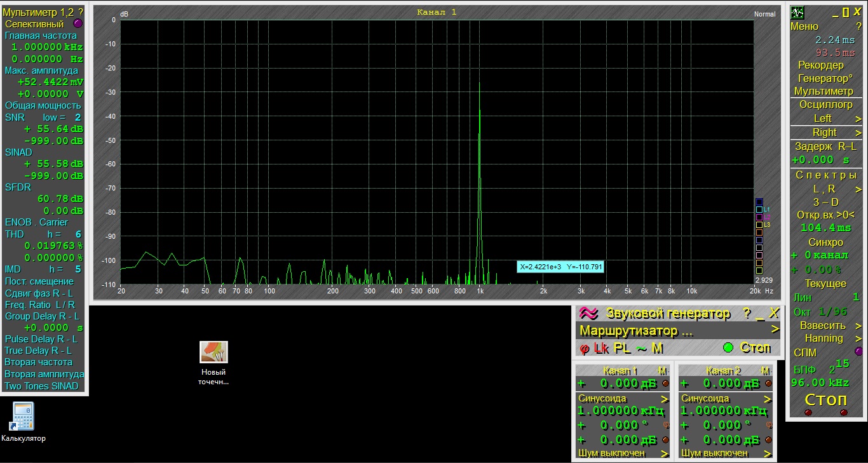
Task: Open the Меню item in main panel
Action: point(804,26)
